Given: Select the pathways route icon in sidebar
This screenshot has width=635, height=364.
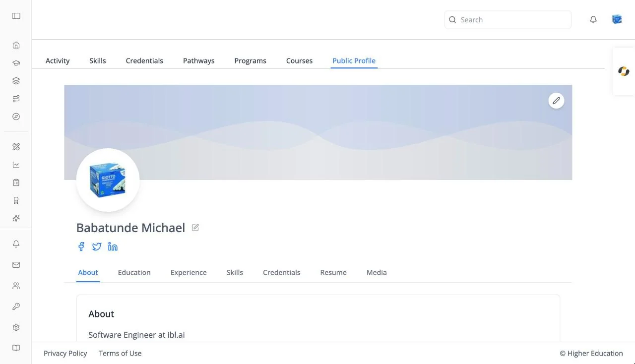Looking at the screenshot, I should point(16,99).
